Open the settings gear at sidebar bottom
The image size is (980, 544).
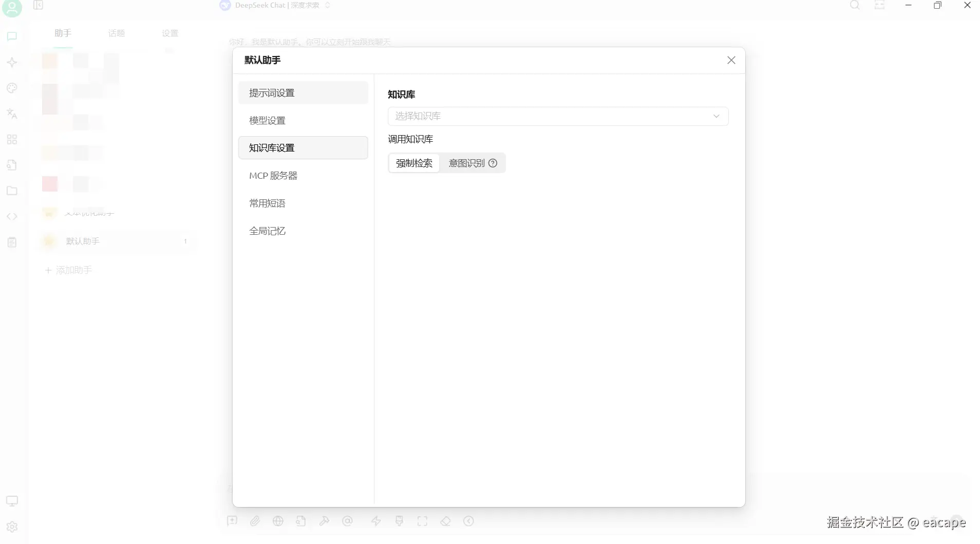12,527
